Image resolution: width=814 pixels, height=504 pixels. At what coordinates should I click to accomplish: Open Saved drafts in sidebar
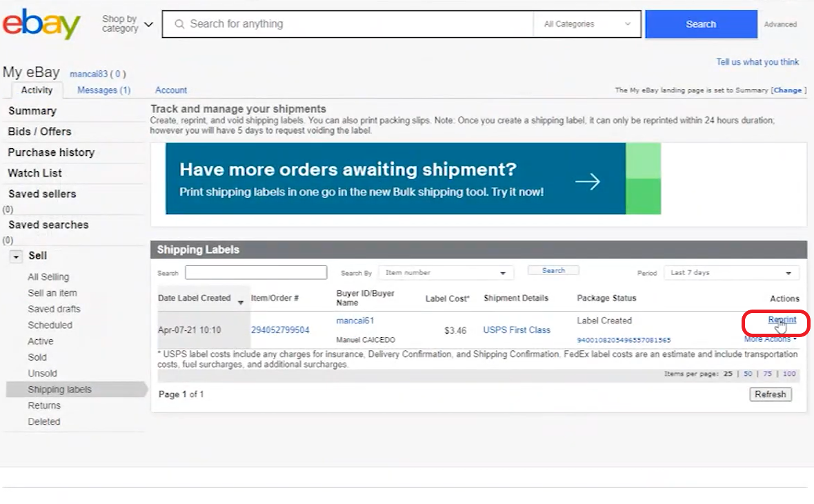point(54,309)
